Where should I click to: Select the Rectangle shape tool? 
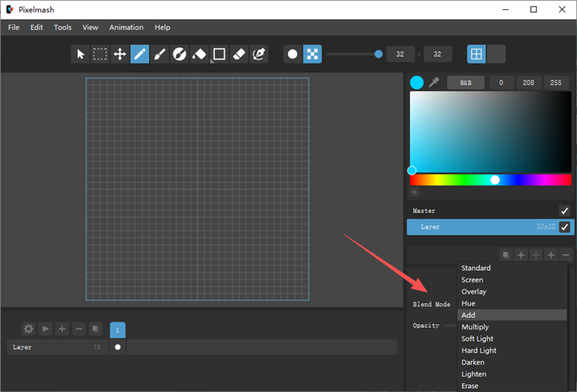tap(219, 55)
